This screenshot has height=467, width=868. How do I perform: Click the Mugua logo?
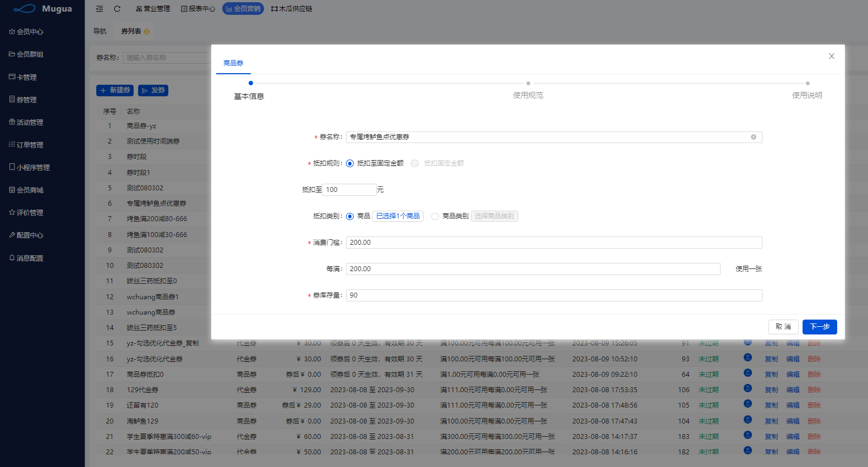pyautogui.click(x=42, y=9)
